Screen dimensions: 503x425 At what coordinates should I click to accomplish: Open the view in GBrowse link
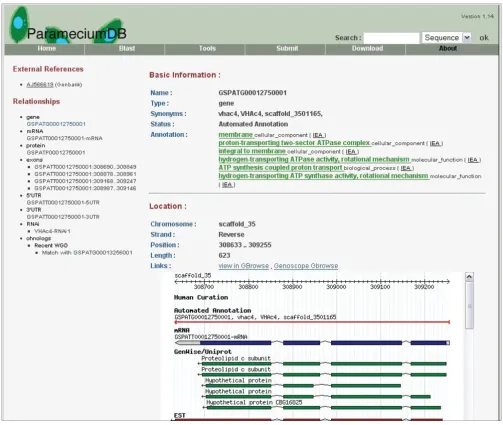(x=244, y=266)
